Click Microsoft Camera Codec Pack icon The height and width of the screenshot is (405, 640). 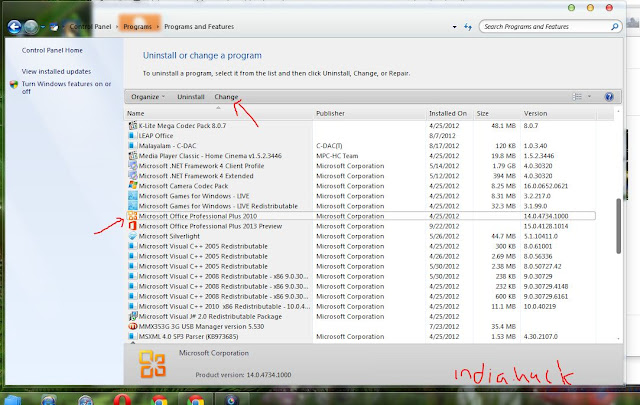tap(133, 186)
